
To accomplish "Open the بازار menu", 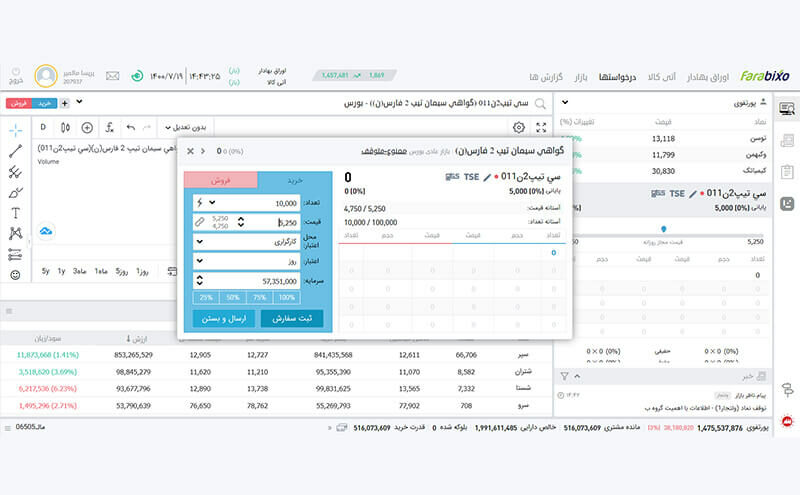I will 581,77.
